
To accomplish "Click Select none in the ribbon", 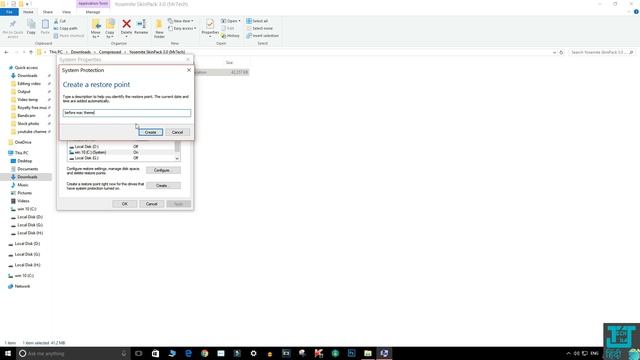I will tap(260, 28).
